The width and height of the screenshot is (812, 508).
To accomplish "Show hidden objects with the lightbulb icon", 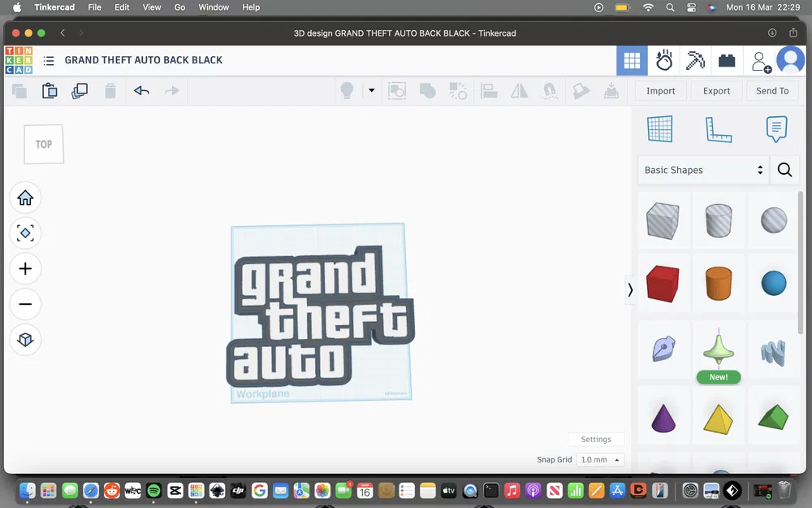I will point(347,91).
